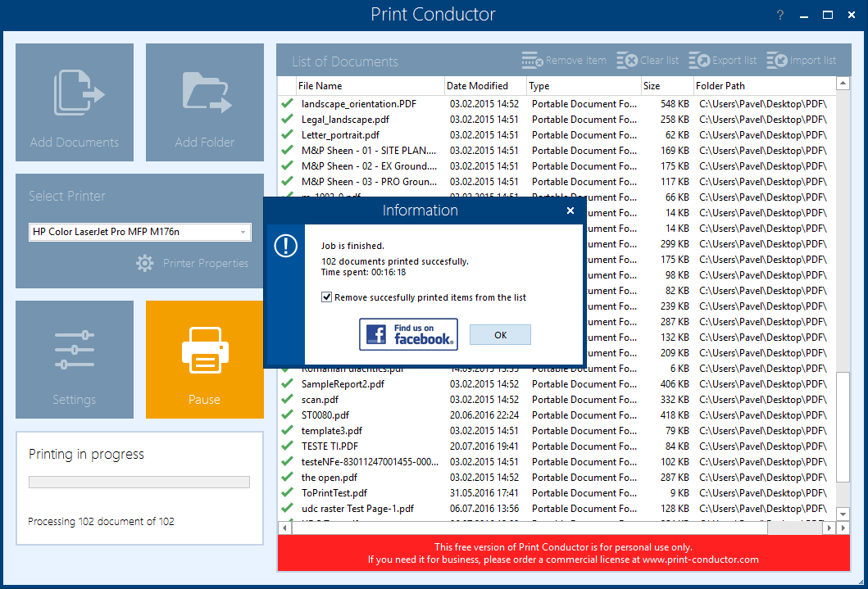Click the vertical scrollbar up arrow
This screenshot has height=589, width=868.
pos(843,84)
